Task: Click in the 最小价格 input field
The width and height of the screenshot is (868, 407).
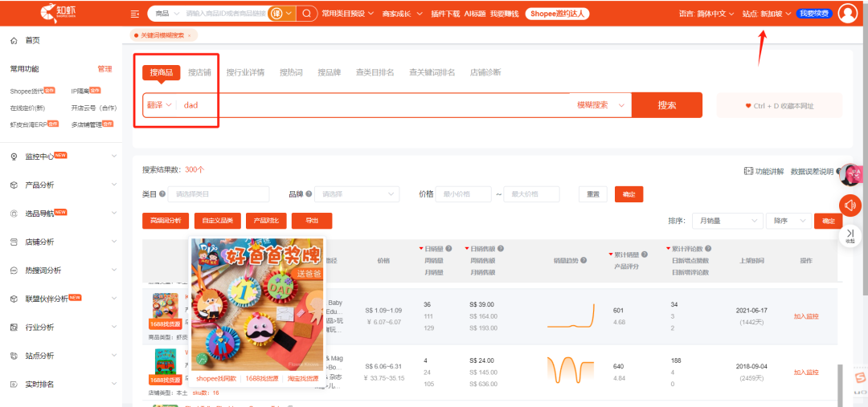Action: [464, 194]
